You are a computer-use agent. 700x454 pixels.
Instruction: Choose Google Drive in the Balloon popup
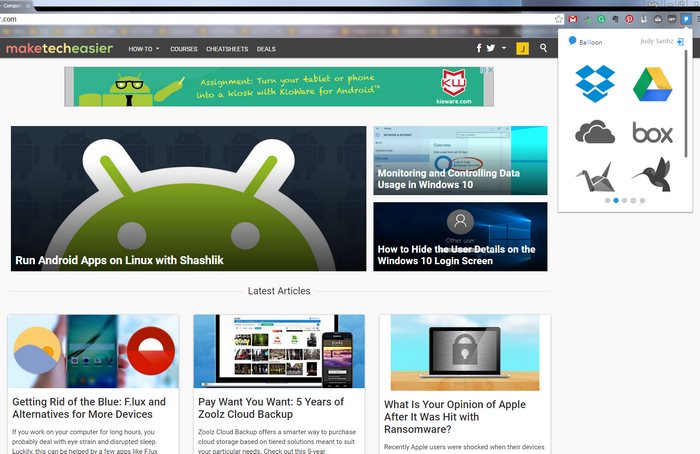652,83
